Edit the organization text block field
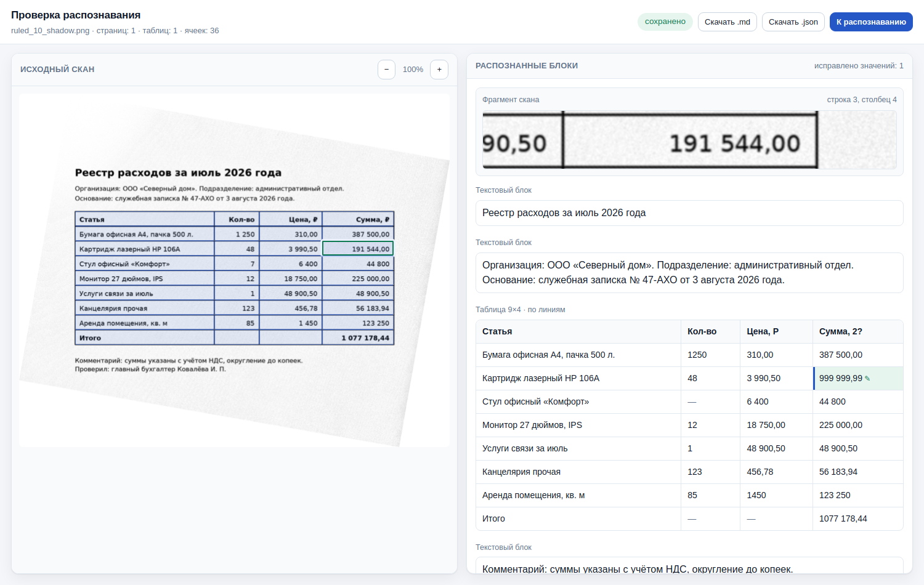This screenshot has width=924, height=585. [689, 273]
